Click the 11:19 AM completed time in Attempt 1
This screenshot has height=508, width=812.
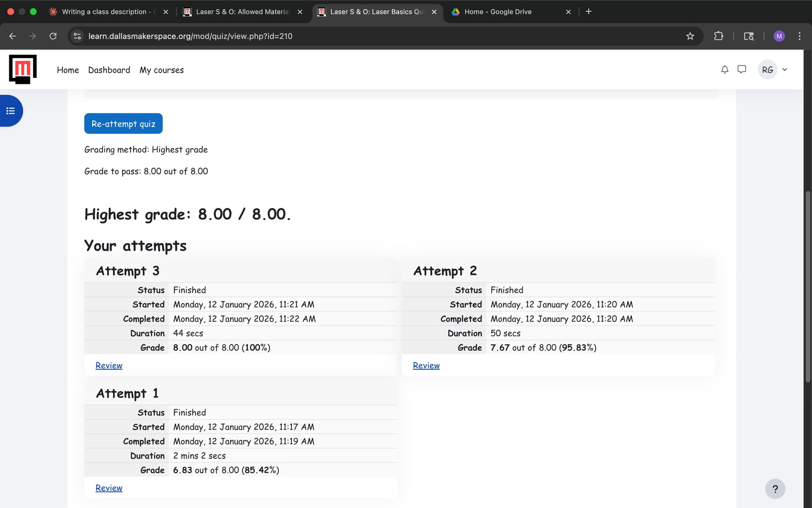coord(296,441)
